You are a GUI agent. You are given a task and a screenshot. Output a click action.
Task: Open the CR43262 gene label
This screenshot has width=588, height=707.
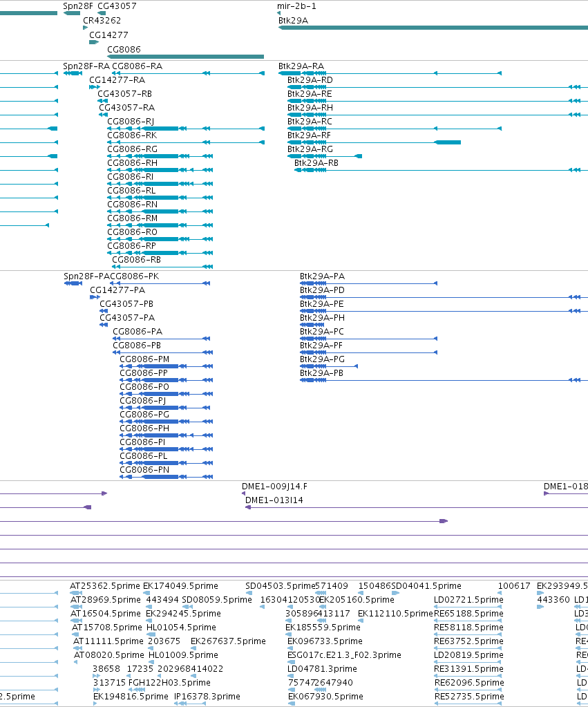click(102, 20)
